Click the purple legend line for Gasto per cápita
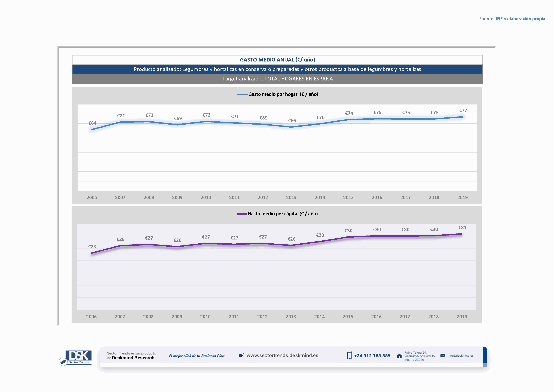554x392 pixels. click(x=242, y=214)
